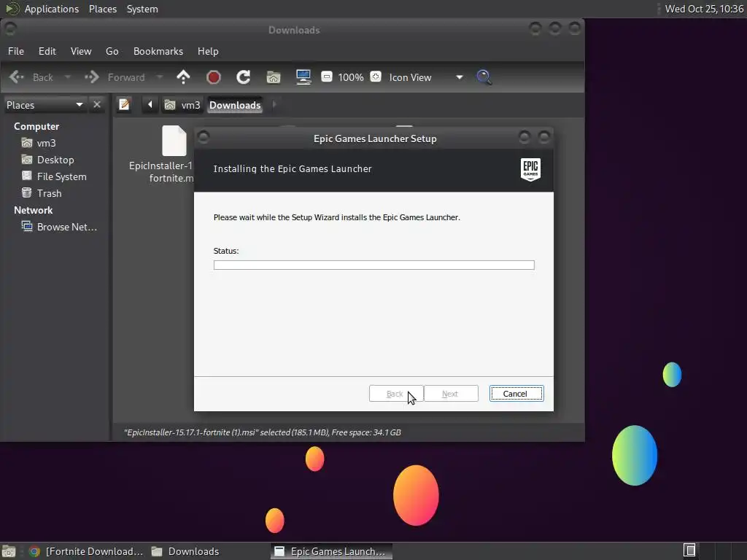The image size is (747, 560).
Task: Click the Downloads path bar button
Action: click(x=235, y=105)
